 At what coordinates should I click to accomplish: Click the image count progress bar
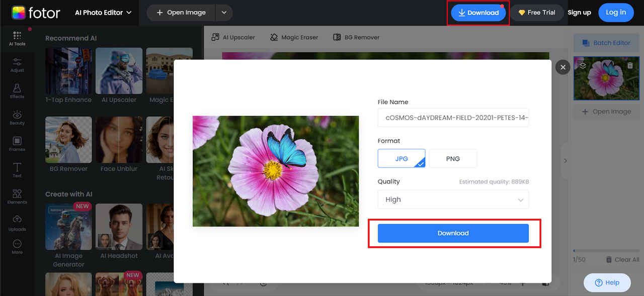[606, 251]
